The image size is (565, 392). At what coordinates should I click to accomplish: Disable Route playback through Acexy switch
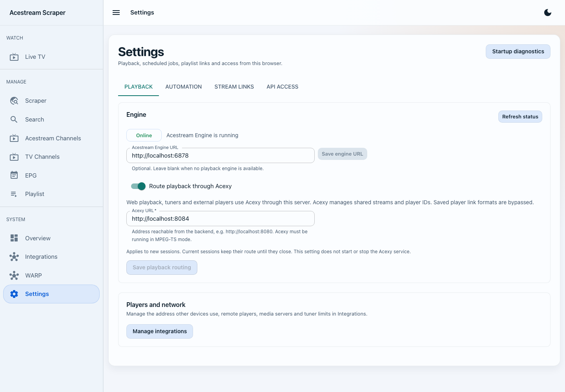138,186
